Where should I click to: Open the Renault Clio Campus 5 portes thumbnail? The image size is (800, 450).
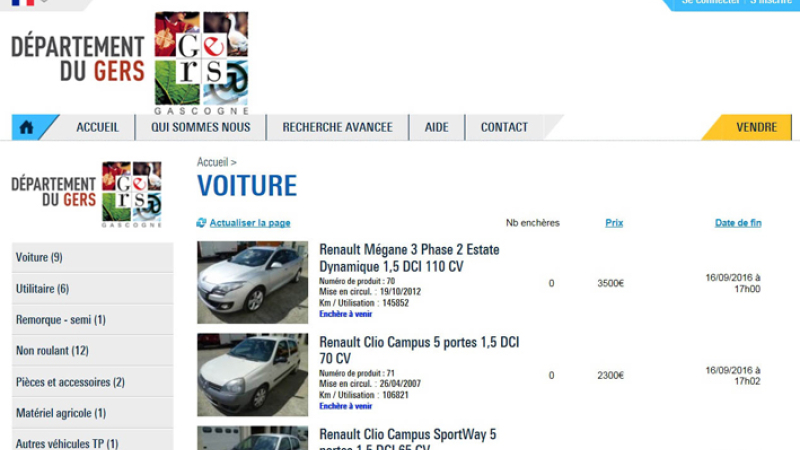click(x=253, y=374)
